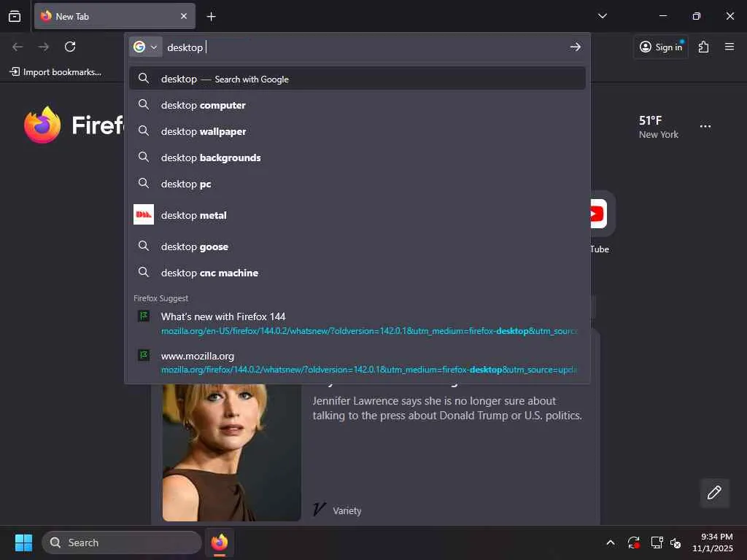
Task: Click the Firefox logo on new tab page
Action: click(42, 125)
